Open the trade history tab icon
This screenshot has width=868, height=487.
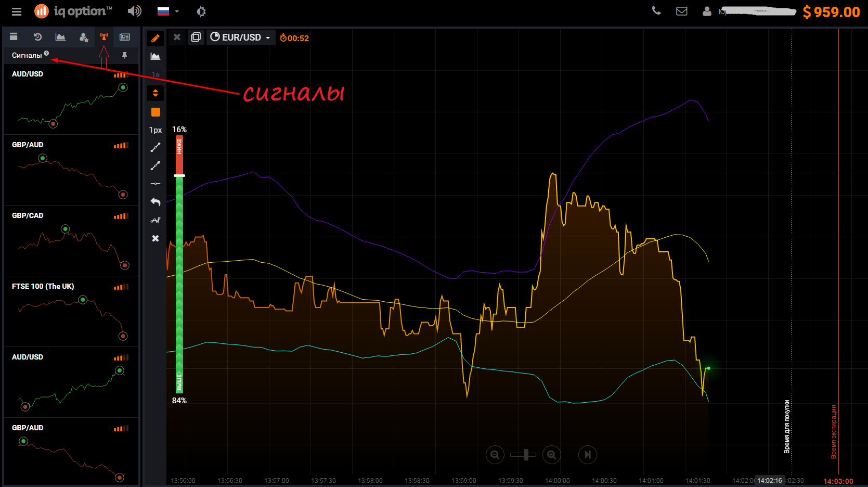[x=37, y=37]
